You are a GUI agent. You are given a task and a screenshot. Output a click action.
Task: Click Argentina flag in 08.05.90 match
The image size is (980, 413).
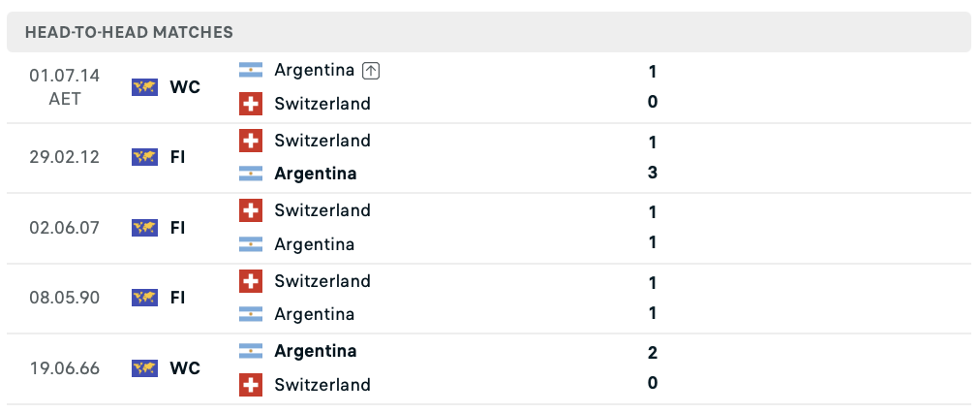point(251,313)
